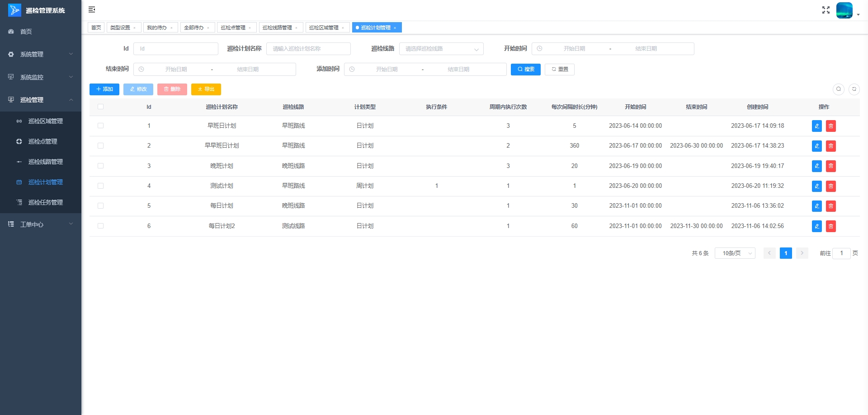Click the delete icon for 晚班计划 row
Image resolution: width=868 pixels, height=415 pixels.
[x=830, y=166]
